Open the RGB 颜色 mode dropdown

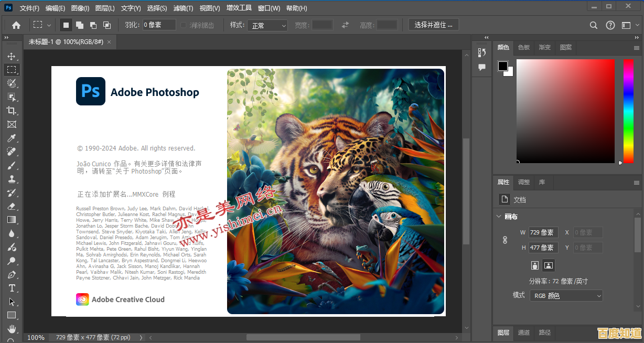pyautogui.click(x=566, y=295)
